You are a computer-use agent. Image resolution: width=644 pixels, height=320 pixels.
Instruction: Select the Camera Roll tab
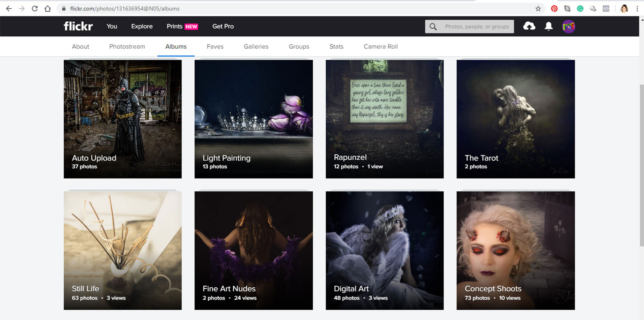tap(380, 46)
